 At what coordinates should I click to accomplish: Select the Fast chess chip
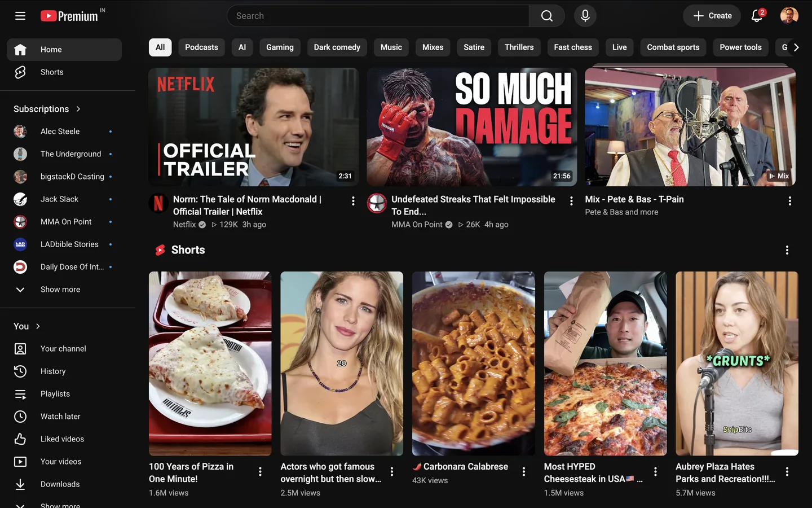point(573,47)
